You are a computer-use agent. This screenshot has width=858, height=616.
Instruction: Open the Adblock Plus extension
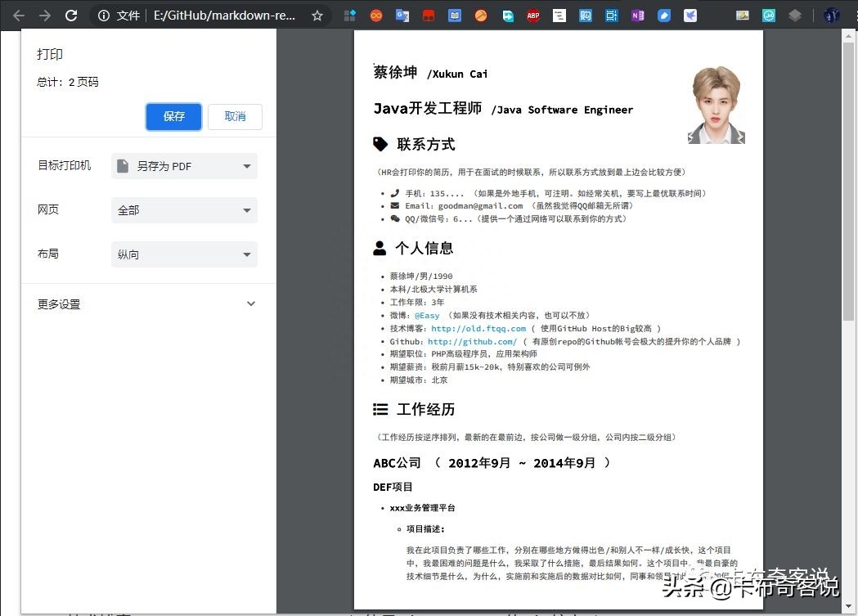(533, 15)
